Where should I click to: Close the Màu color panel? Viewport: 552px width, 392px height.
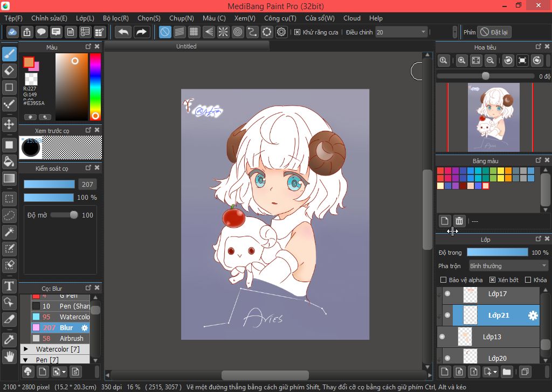[97, 46]
